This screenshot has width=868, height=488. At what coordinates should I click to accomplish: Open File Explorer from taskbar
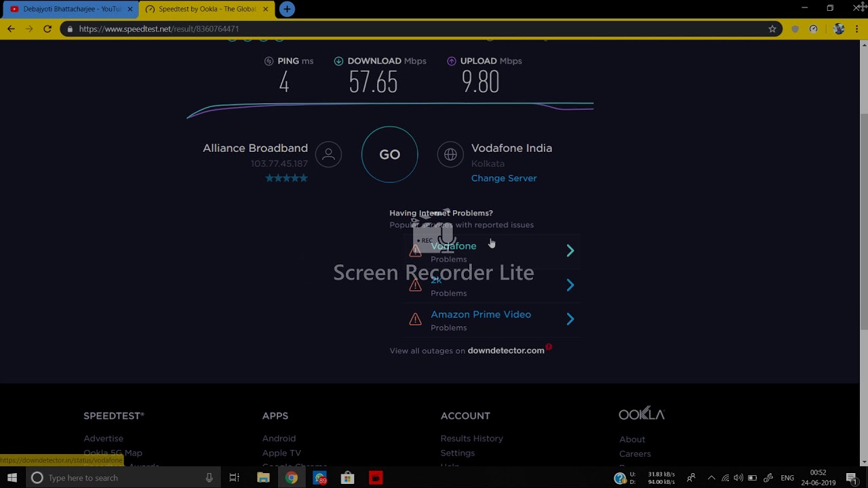point(263,478)
